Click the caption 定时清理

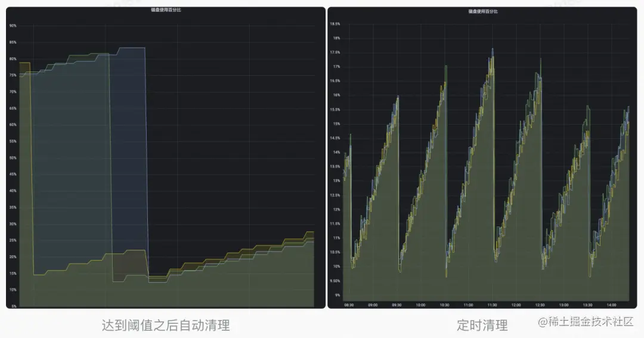click(482, 325)
